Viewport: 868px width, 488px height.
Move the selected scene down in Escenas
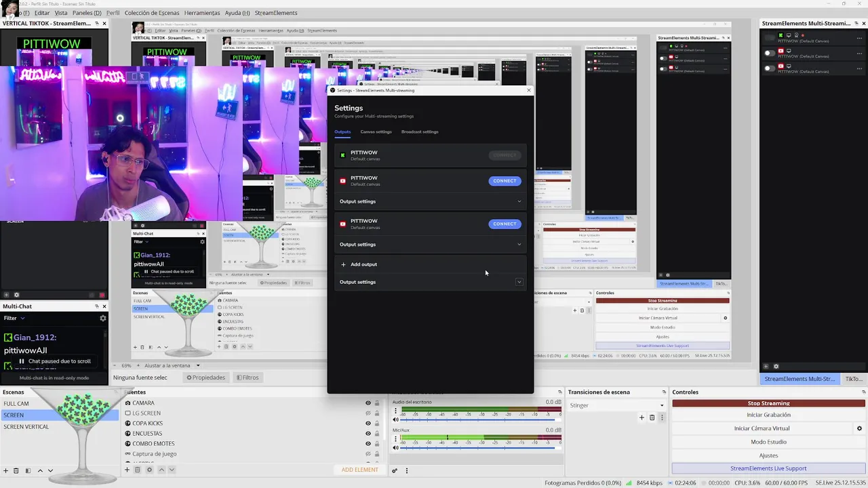click(50, 470)
